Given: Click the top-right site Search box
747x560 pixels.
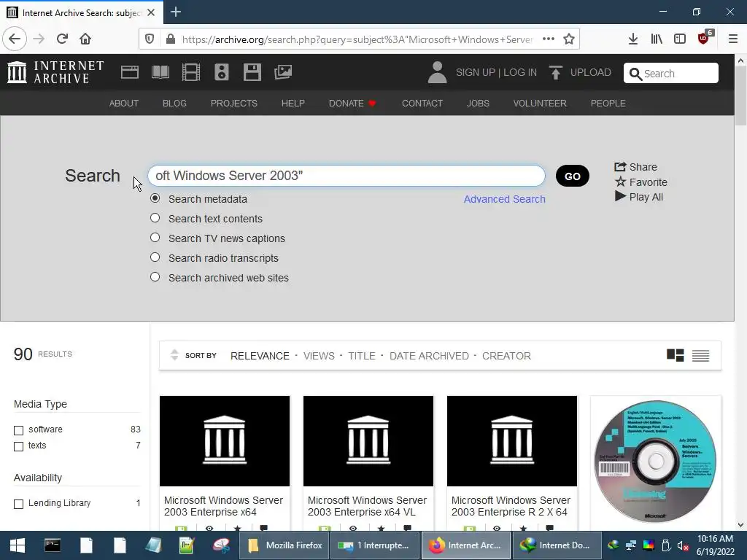Looking at the screenshot, I should tap(671, 74).
